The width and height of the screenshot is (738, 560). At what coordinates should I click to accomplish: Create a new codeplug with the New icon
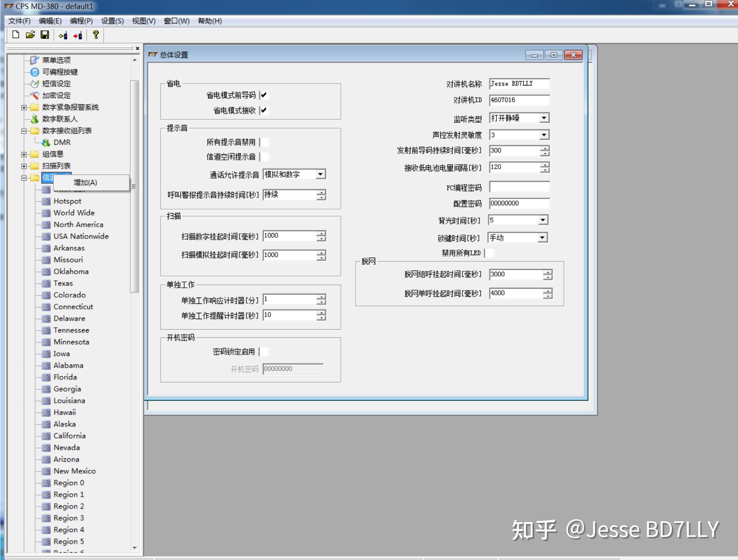15,35
